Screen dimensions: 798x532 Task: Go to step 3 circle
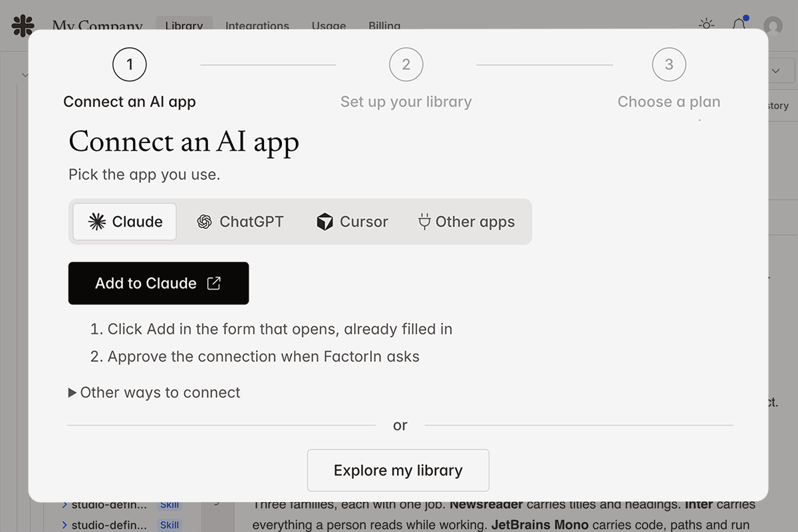(x=669, y=65)
